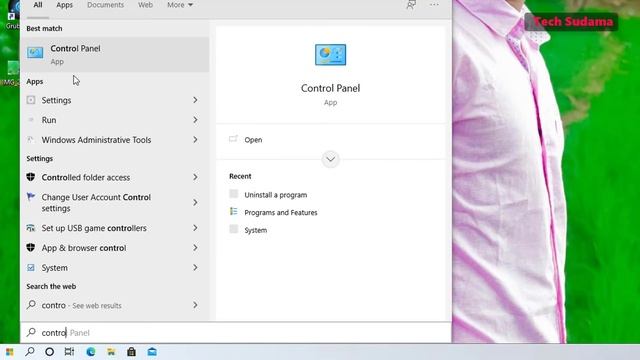Expand the contro web results arrow

point(195,305)
